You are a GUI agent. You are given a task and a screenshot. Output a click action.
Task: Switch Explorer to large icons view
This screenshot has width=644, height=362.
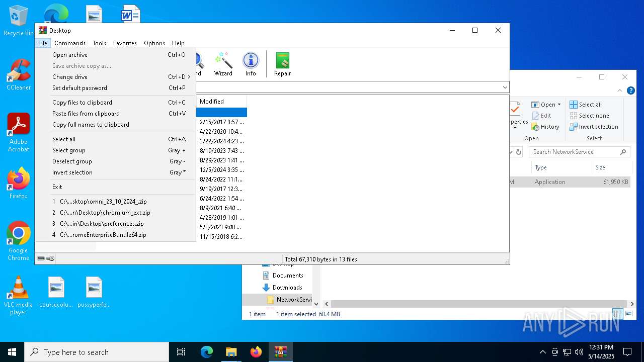coord(629,314)
